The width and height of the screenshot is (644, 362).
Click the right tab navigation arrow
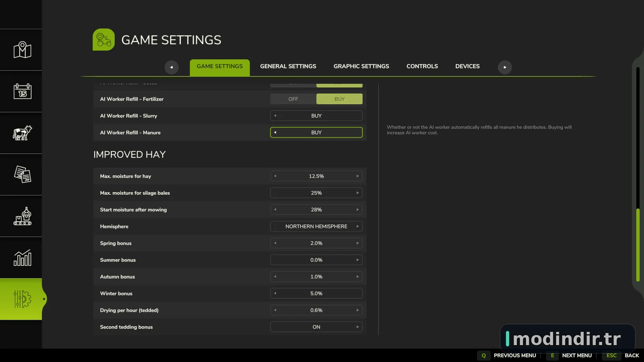pyautogui.click(x=505, y=67)
